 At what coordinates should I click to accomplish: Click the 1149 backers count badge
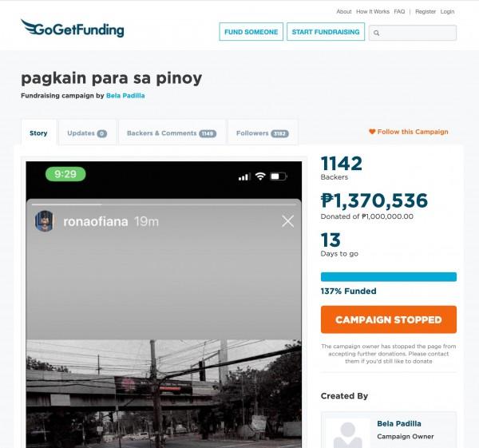(x=208, y=133)
